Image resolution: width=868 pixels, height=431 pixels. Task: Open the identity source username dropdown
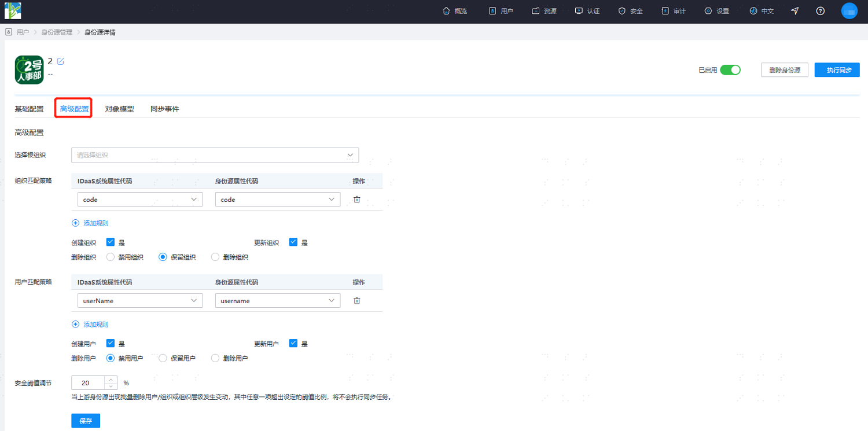pyautogui.click(x=277, y=301)
